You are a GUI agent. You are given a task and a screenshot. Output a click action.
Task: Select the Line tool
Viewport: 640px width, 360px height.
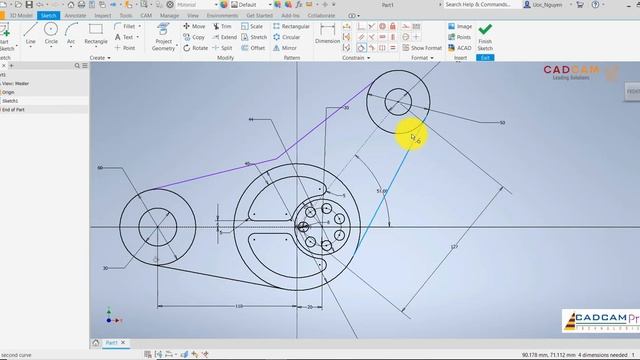click(x=30, y=33)
